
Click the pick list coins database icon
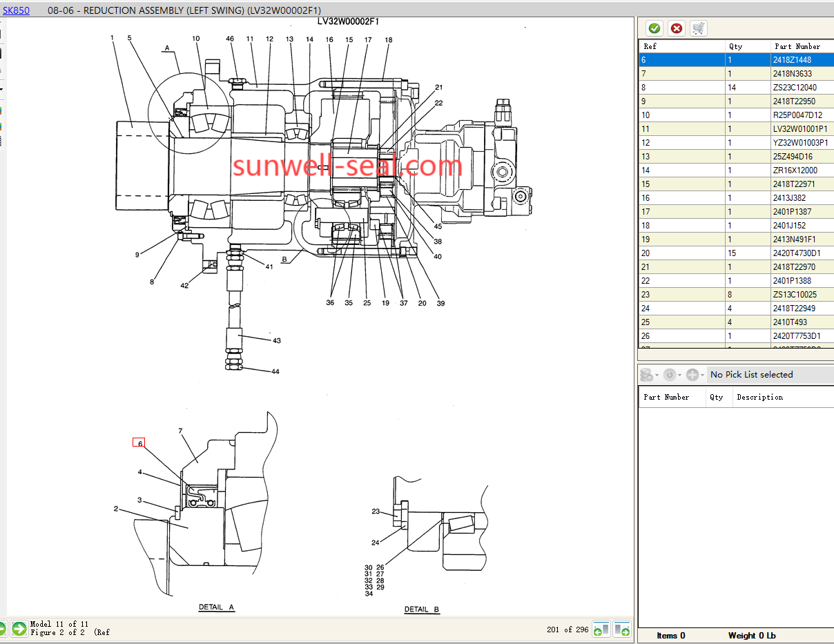pos(646,375)
